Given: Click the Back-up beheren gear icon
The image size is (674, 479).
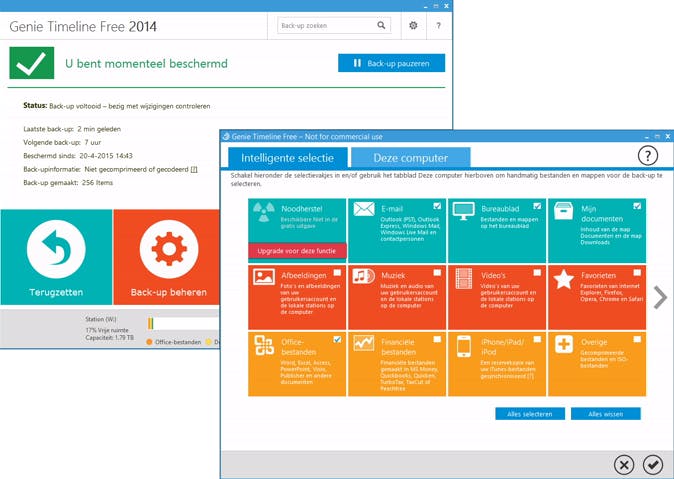Looking at the screenshot, I should [x=169, y=249].
